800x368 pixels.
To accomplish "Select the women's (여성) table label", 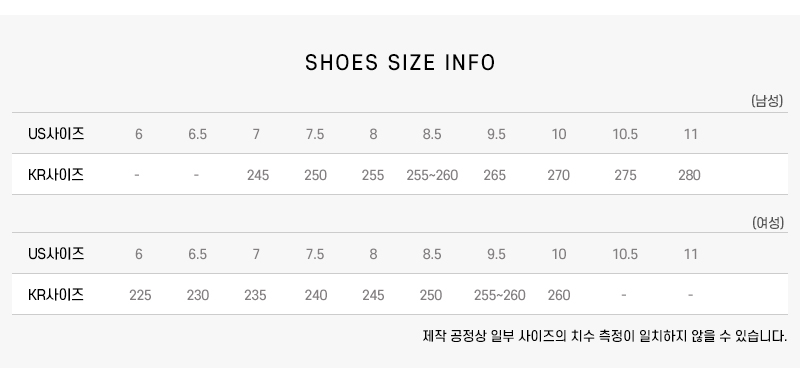I will coord(767,223).
